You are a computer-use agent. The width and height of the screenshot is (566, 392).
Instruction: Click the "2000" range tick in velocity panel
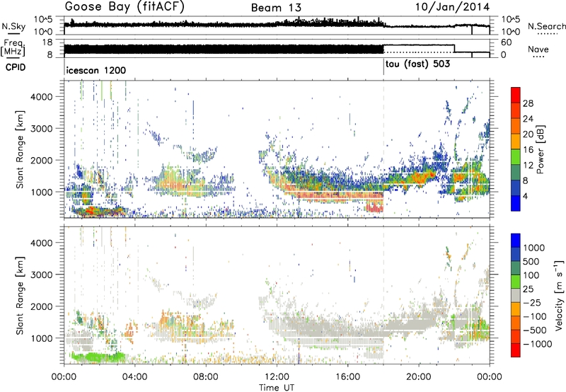[42, 306]
